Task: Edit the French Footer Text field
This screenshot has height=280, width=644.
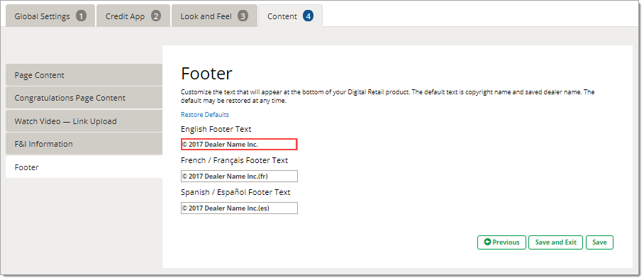Action: coord(239,176)
